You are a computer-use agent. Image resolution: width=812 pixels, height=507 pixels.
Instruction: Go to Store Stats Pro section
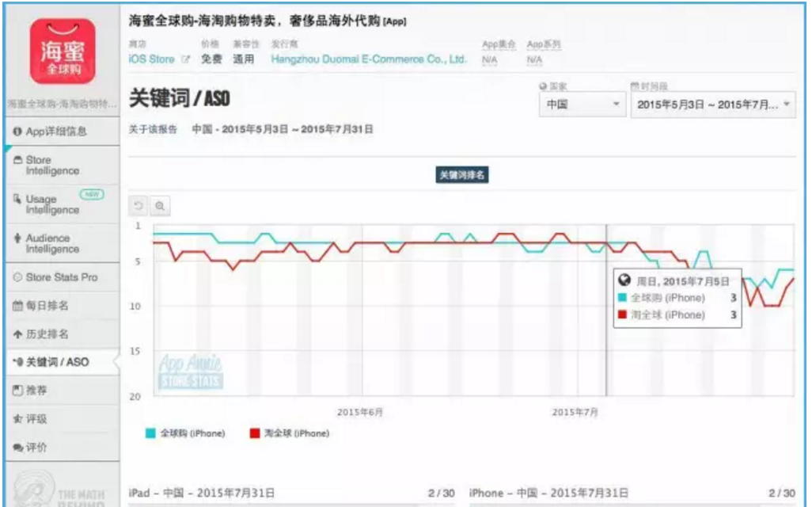[x=63, y=277]
